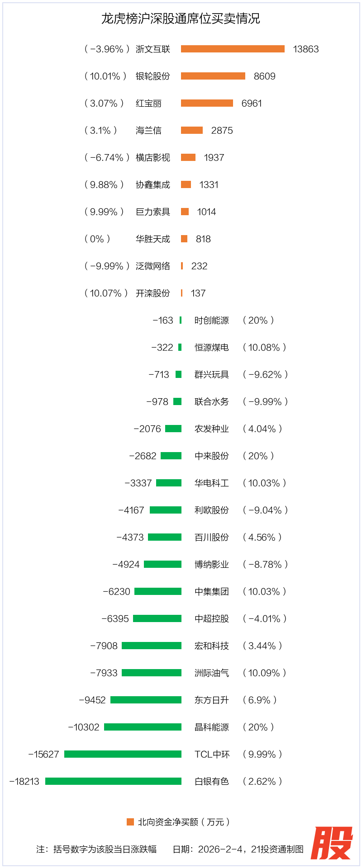Click the 红宝丽 stock label

pyautogui.click(x=148, y=104)
